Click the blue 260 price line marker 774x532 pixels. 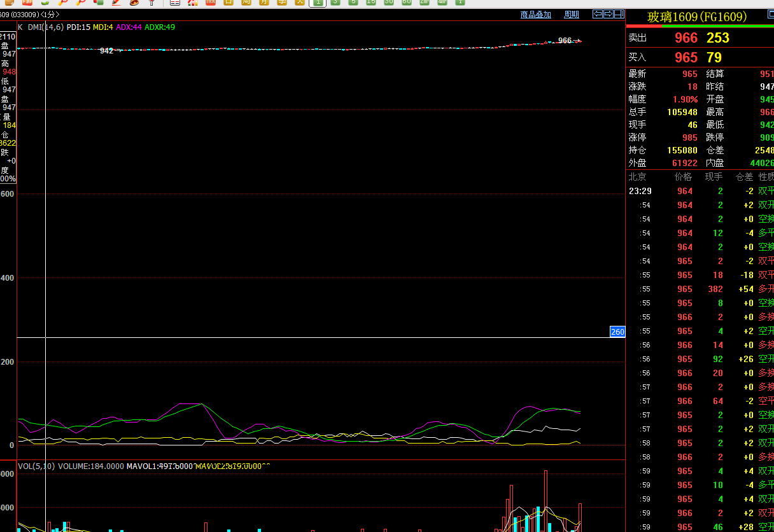[617, 332]
